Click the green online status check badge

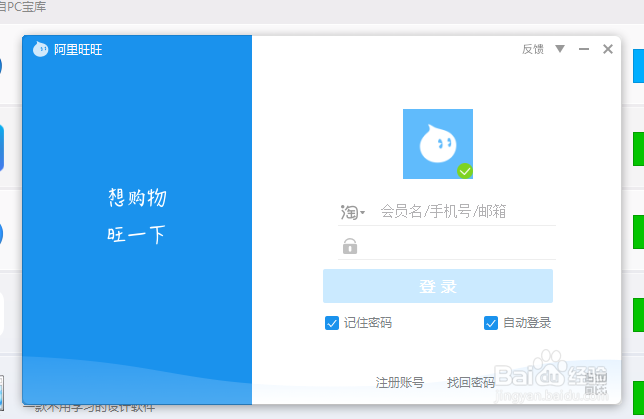point(465,171)
